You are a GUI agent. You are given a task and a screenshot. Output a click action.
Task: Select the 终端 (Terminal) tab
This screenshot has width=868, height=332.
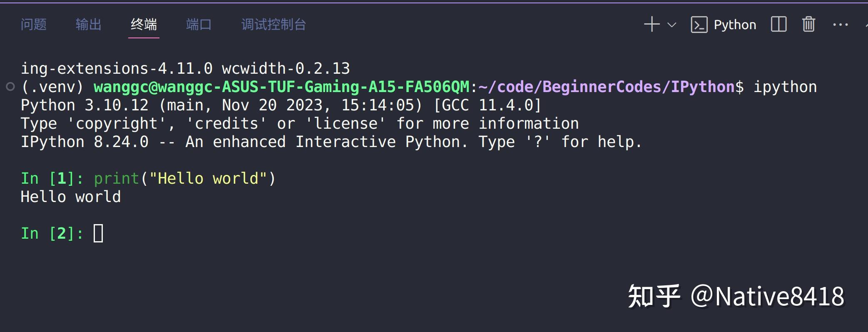tap(144, 25)
